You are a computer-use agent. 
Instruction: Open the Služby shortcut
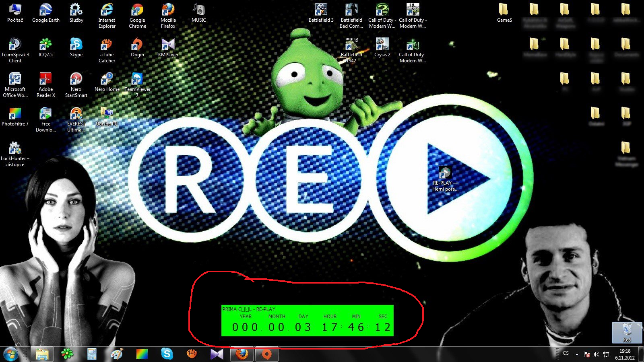(x=76, y=13)
